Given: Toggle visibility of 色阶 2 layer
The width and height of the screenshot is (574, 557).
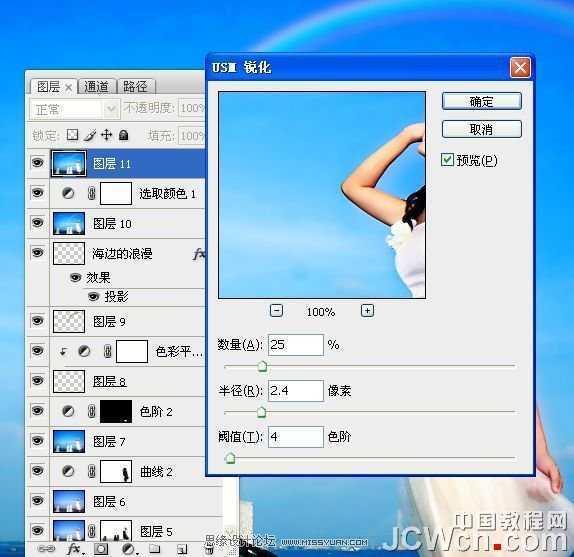Looking at the screenshot, I should [37, 411].
